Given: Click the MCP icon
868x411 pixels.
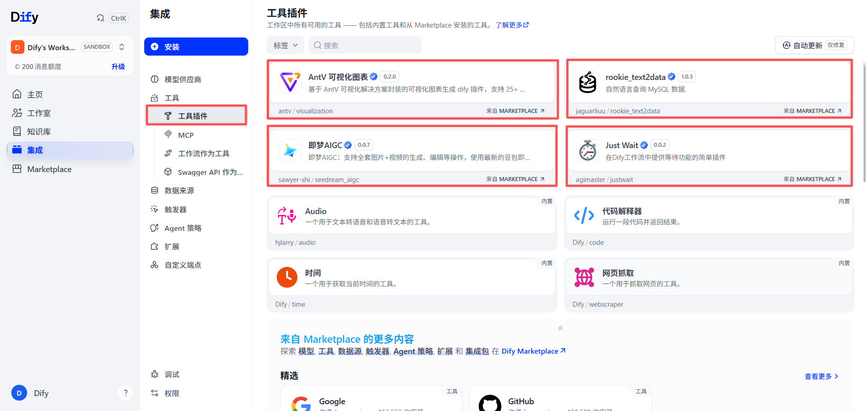Looking at the screenshot, I should (168, 134).
